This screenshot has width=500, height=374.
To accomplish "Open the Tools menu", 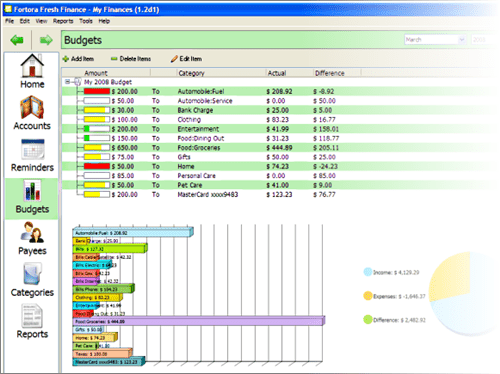I will tap(86, 21).
